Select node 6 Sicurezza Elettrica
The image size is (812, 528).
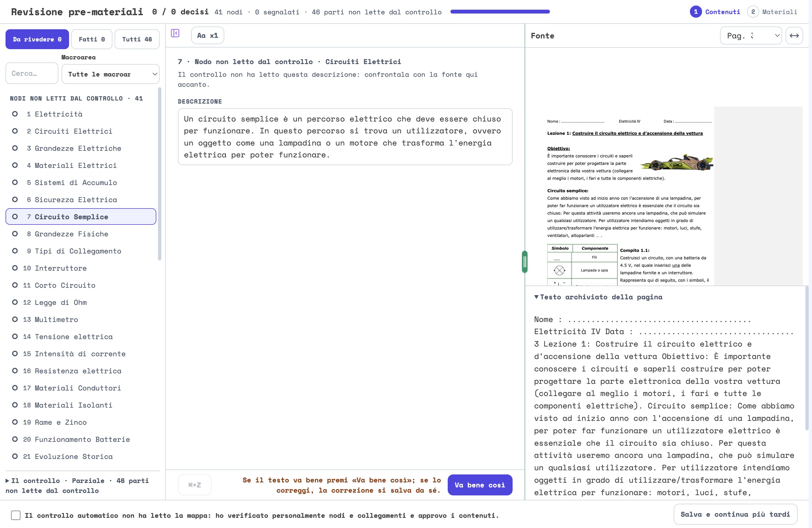point(81,200)
